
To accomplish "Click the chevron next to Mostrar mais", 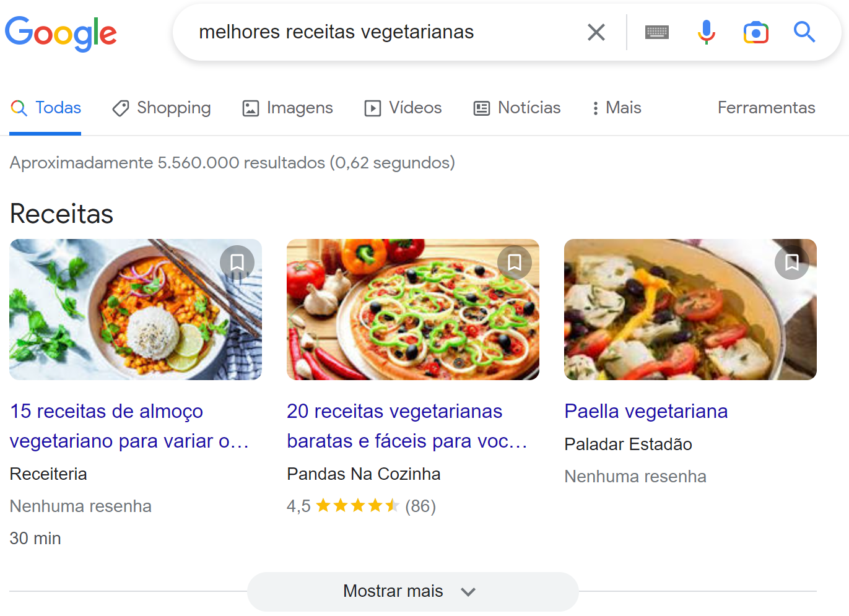I will (x=468, y=592).
